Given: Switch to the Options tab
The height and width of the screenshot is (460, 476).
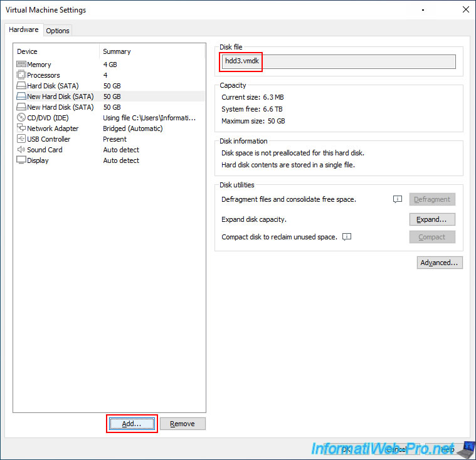Looking at the screenshot, I should (58, 31).
